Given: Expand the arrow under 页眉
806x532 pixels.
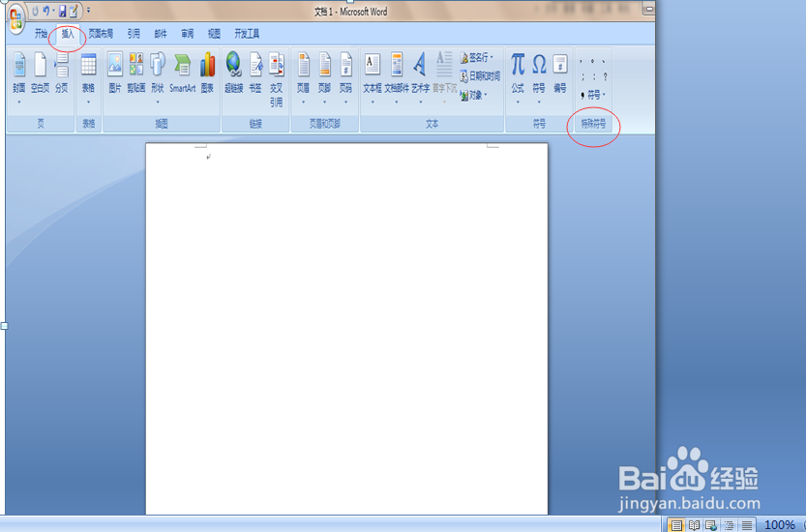Looking at the screenshot, I should (303, 103).
